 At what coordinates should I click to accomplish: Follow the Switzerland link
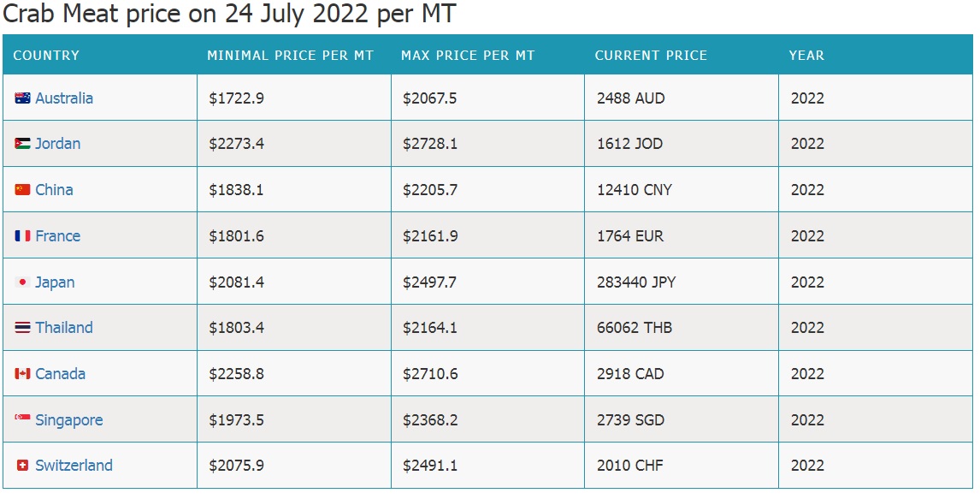[x=74, y=466]
